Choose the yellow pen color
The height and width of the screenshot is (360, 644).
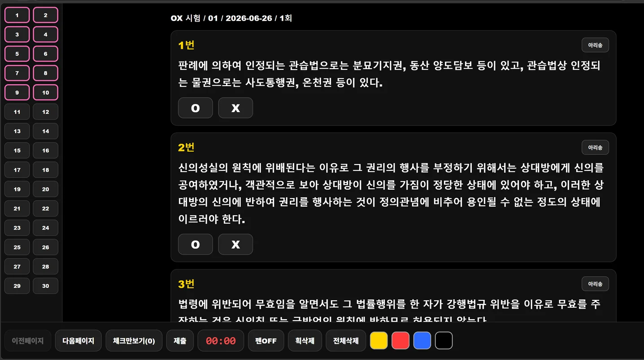pyautogui.click(x=379, y=341)
